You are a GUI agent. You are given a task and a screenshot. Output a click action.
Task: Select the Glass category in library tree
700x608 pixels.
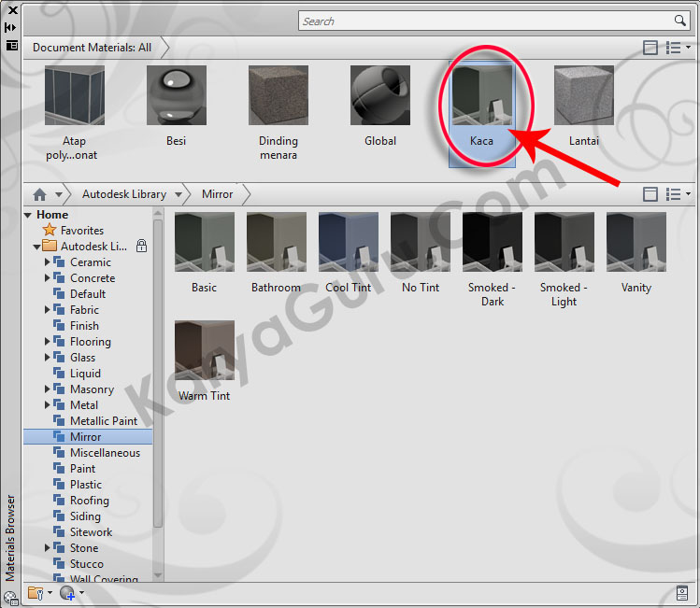point(82,358)
